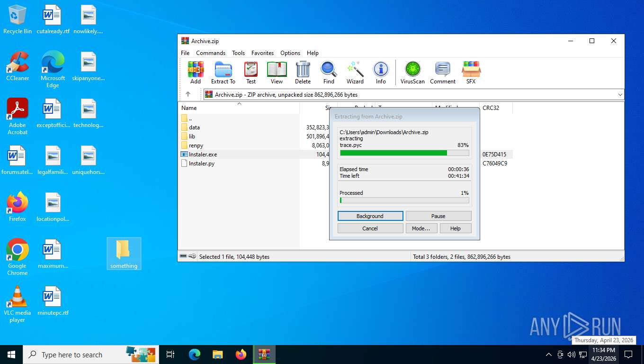Show hidden system tray icons chevron
This screenshot has height=364, width=644.
pyautogui.click(x=548, y=355)
